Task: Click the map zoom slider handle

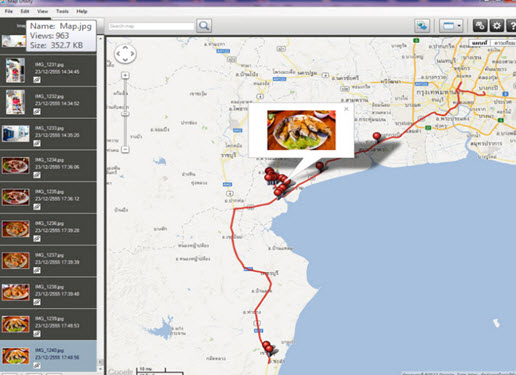Action: pyautogui.click(x=125, y=114)
